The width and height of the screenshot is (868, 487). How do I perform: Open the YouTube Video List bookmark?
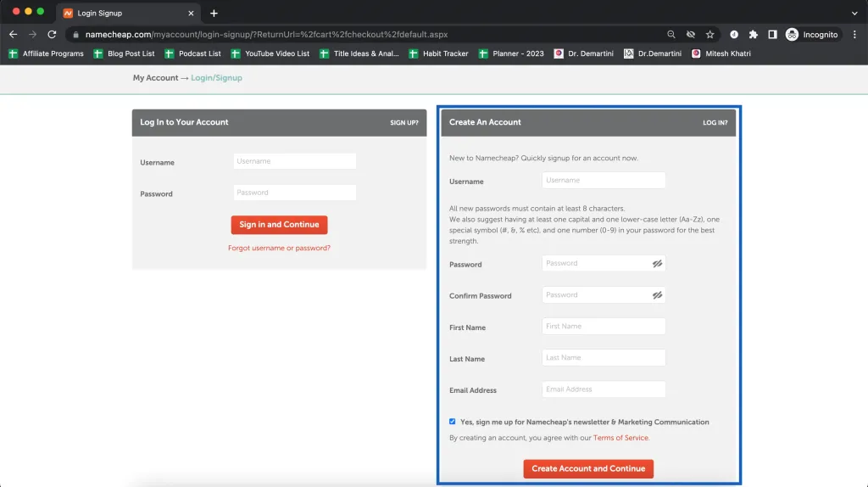tap(270, 53)
